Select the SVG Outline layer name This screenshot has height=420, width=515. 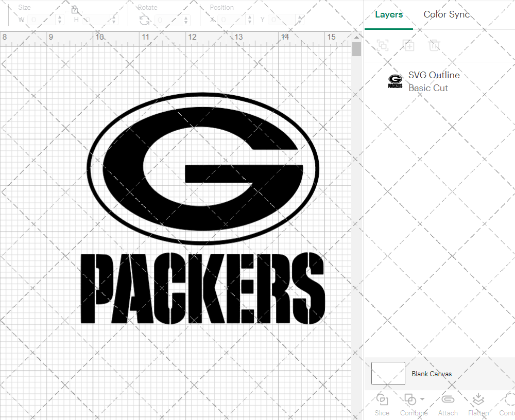(434, 75)
